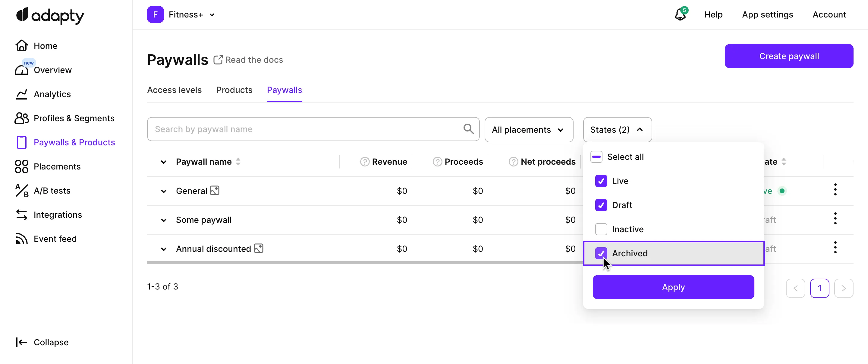Open the Placements section

57,166
